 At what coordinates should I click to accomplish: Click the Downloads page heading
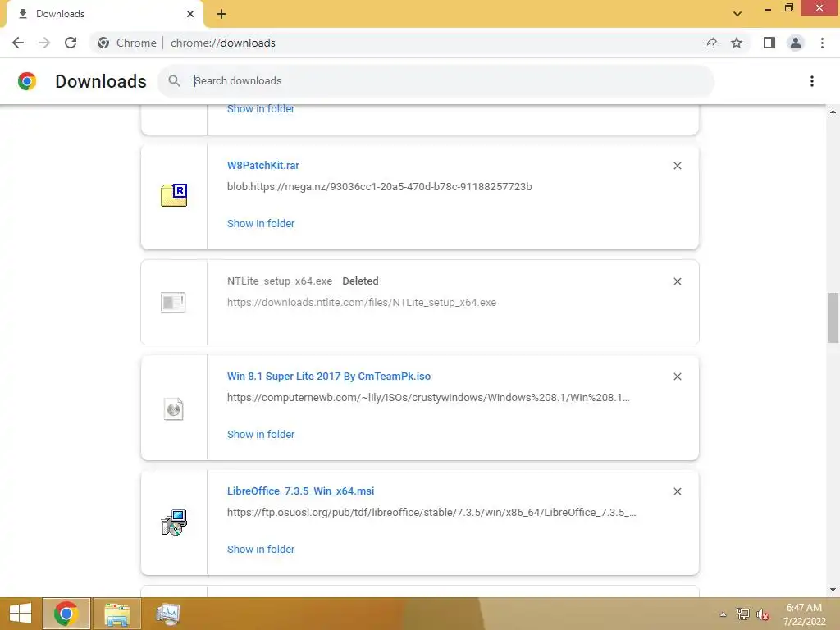(x=101, y=81)
